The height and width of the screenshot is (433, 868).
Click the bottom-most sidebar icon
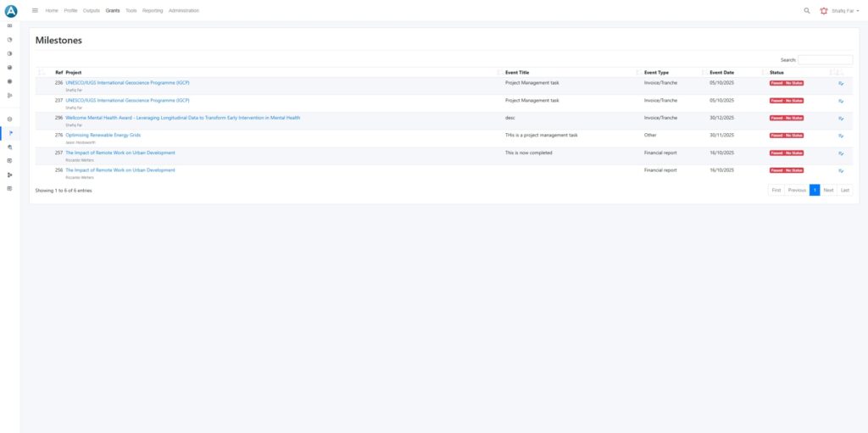coord(10,188)
